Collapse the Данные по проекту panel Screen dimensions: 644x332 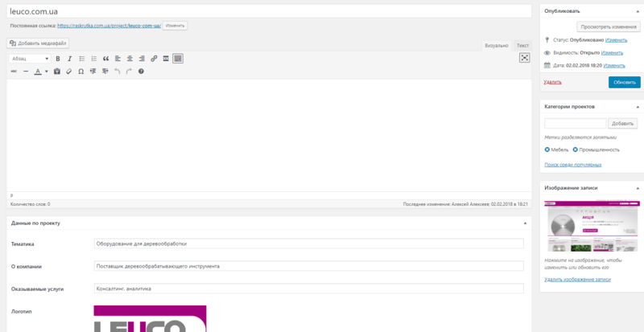coord(525,223)
